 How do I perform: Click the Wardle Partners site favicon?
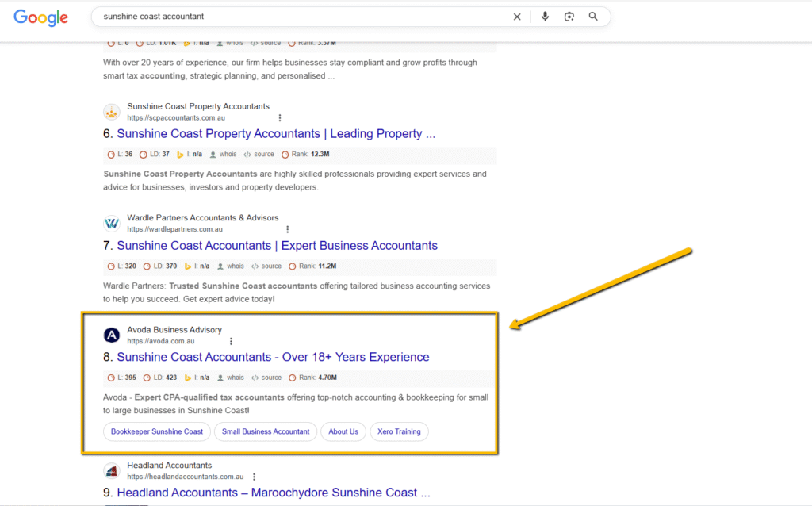click(112, 224)
